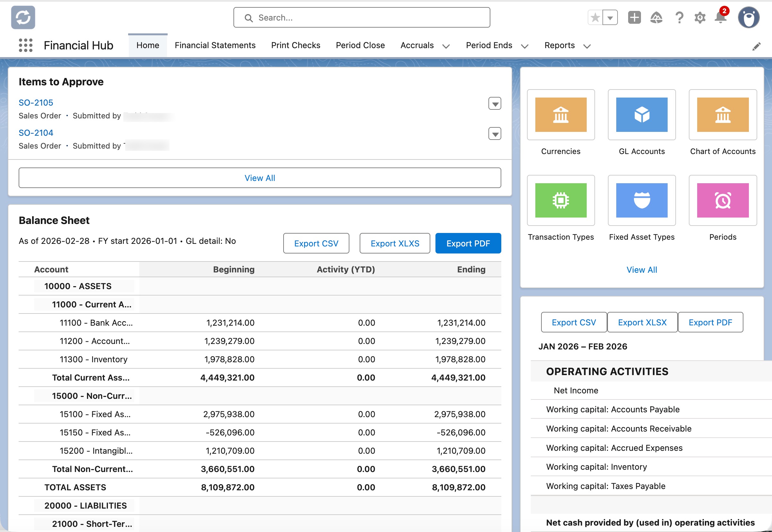This screenshot has width=772, height=532.
Task: Open the Fixed Asset Types shield icon
Action: (x=641, y=200)
